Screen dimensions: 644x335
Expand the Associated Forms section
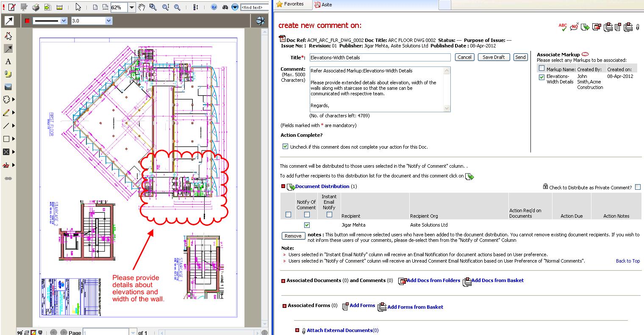[x=283, y=306]
